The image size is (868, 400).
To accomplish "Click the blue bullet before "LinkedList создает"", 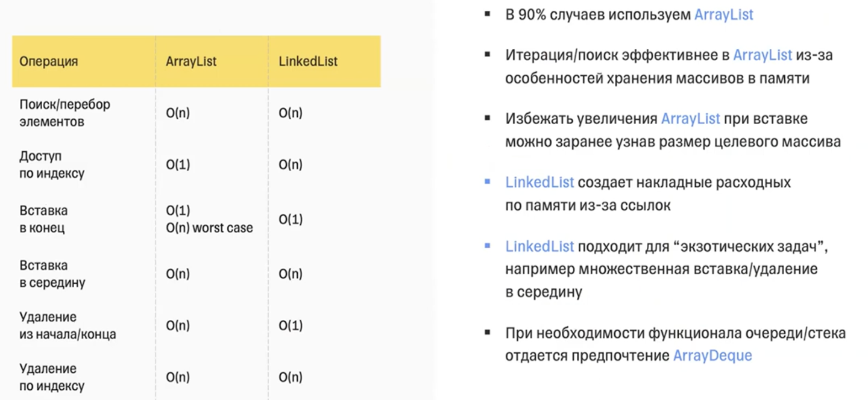I will (488, 182).
